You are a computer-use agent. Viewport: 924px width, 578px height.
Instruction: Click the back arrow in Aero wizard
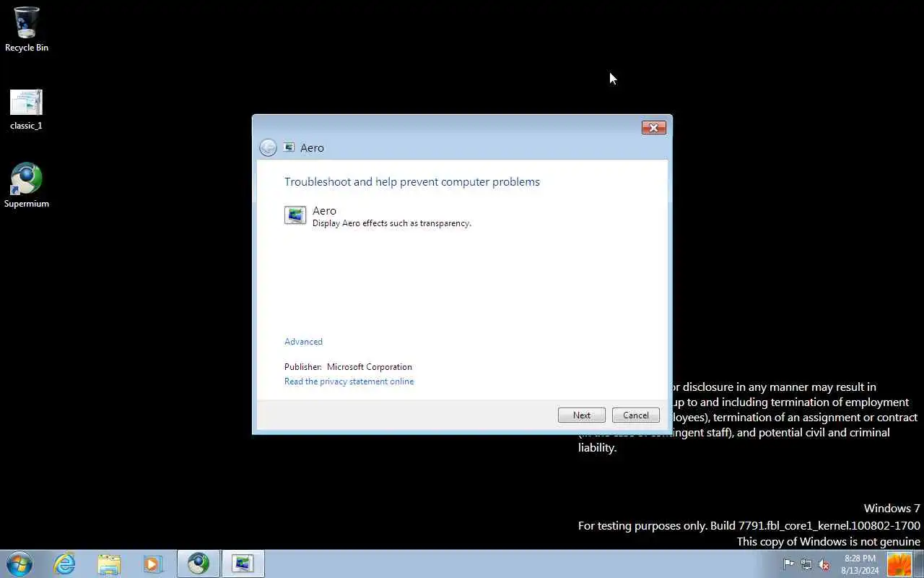pos(268,147)
